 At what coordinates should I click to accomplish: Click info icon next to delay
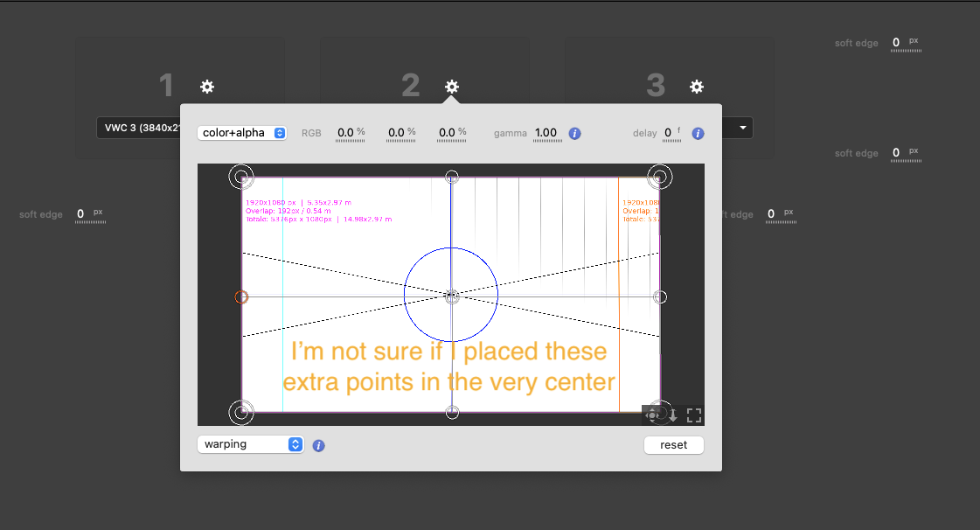tap(698, 134)
